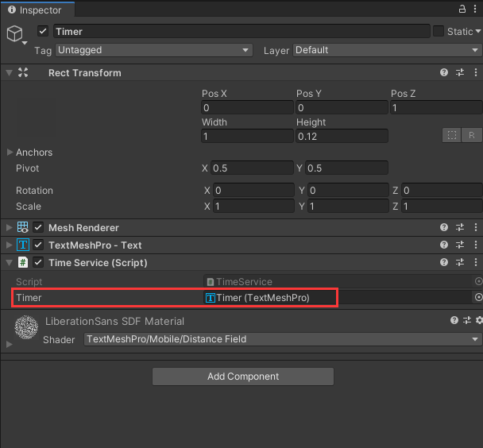Enable the Static checkbox
483x448 pixels.
point(439,32)
